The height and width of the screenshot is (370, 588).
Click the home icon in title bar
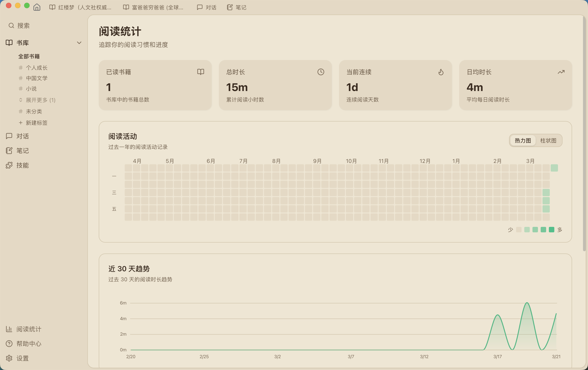point(37,7)
